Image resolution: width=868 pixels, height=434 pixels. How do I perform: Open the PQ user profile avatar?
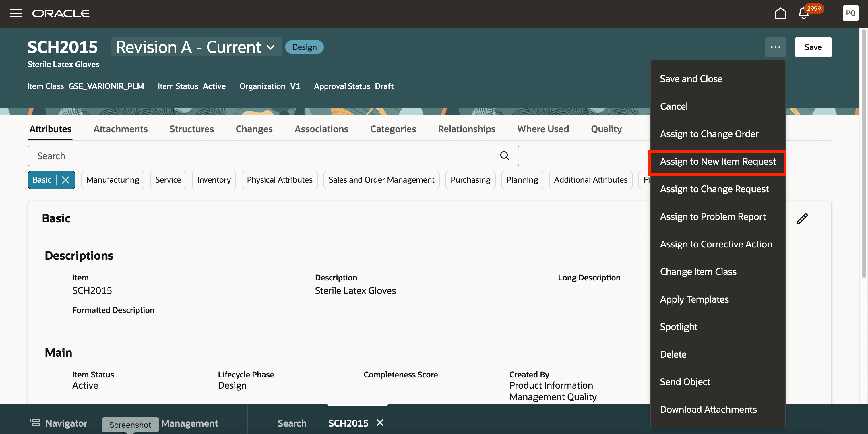tap(850, 13)
